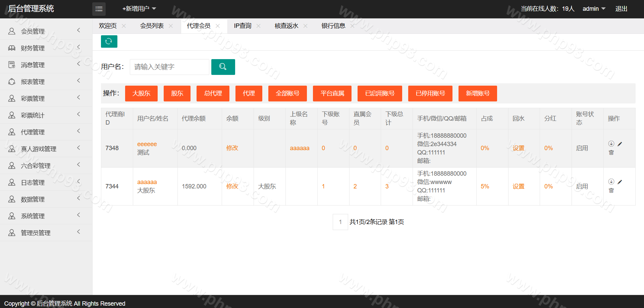Expand 代理管理 sidebar menu

click(x=46, y=132)
